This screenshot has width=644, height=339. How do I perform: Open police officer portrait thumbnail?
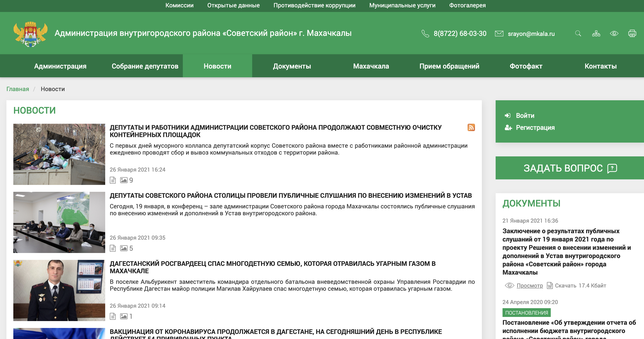[x=59, y=290]
